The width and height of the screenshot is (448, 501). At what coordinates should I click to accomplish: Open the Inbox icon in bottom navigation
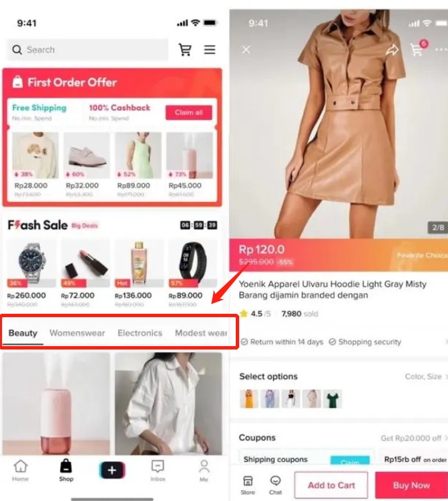click(x=158, y=471)
